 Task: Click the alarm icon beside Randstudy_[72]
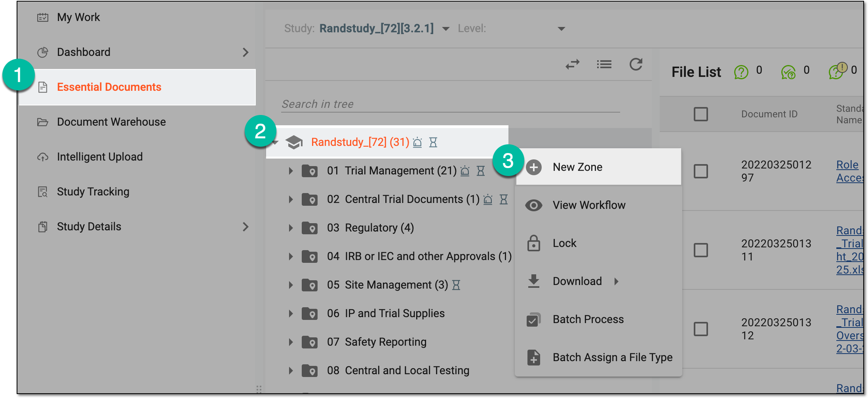(x=417, y=142)
